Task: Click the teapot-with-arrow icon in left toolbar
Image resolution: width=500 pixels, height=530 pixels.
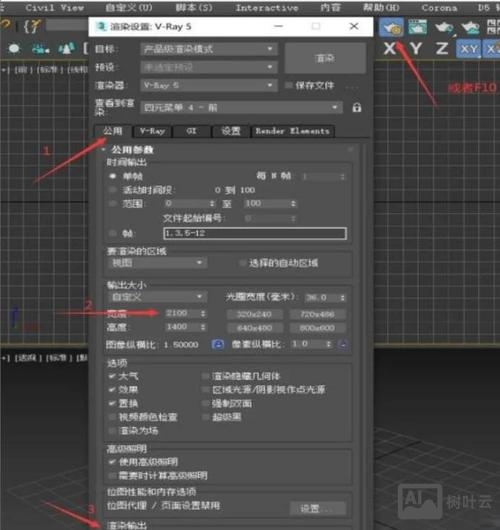Action: coord(40,49)
